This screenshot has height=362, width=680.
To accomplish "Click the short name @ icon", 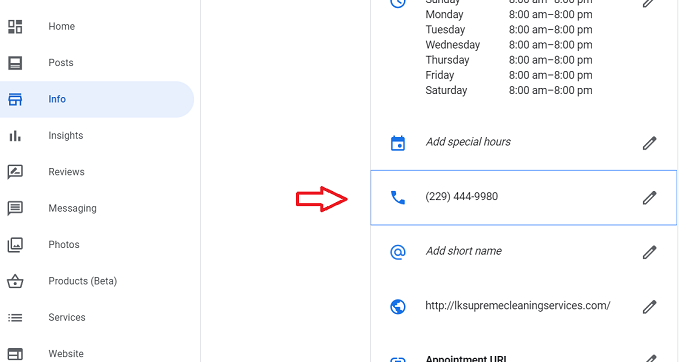I will [398, 252].
